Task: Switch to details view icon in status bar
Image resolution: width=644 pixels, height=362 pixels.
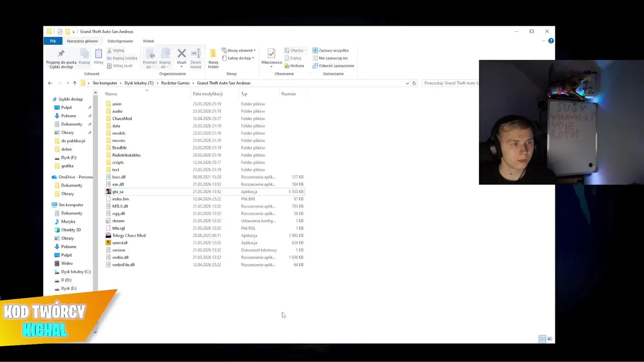Action: 542,339
